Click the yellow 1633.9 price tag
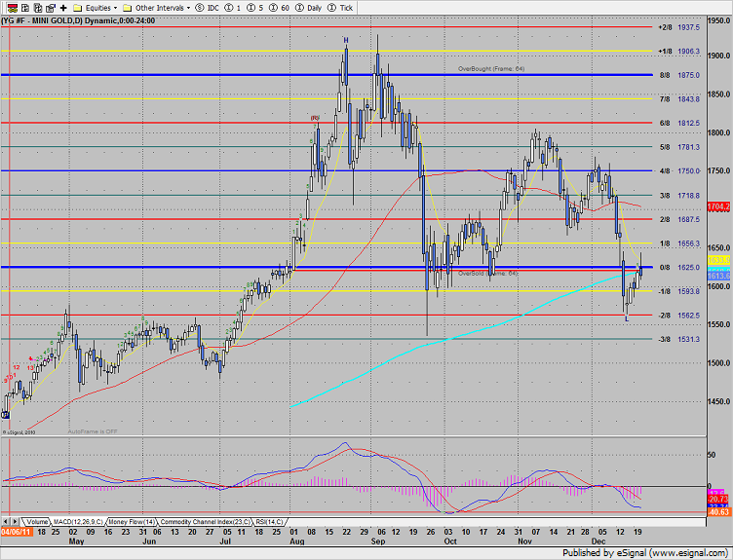This screenshot has height=560, width=733. click(x=718, y=260)
